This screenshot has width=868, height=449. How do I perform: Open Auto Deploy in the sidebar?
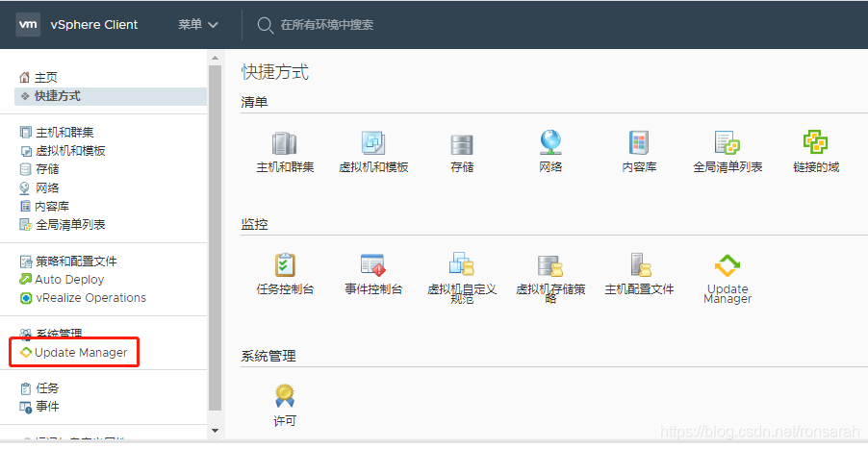pyautogui.click(x=62, y=279)
